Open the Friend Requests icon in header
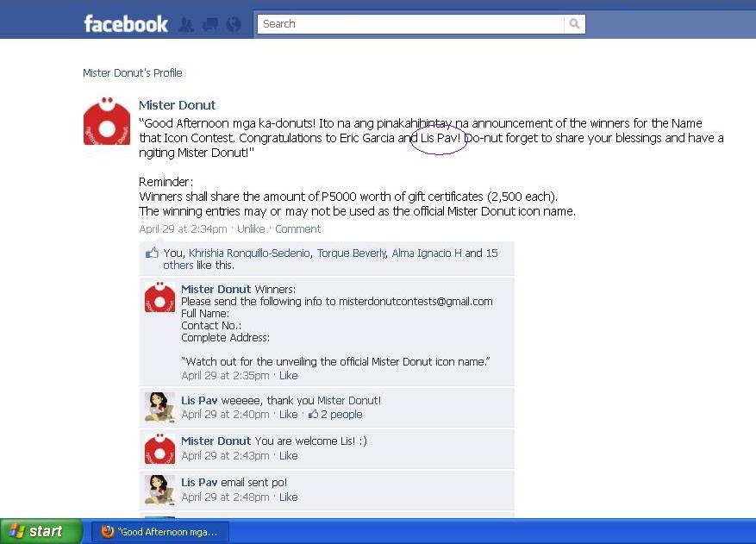This screenshot has width=756, height=544. point(186,24)
